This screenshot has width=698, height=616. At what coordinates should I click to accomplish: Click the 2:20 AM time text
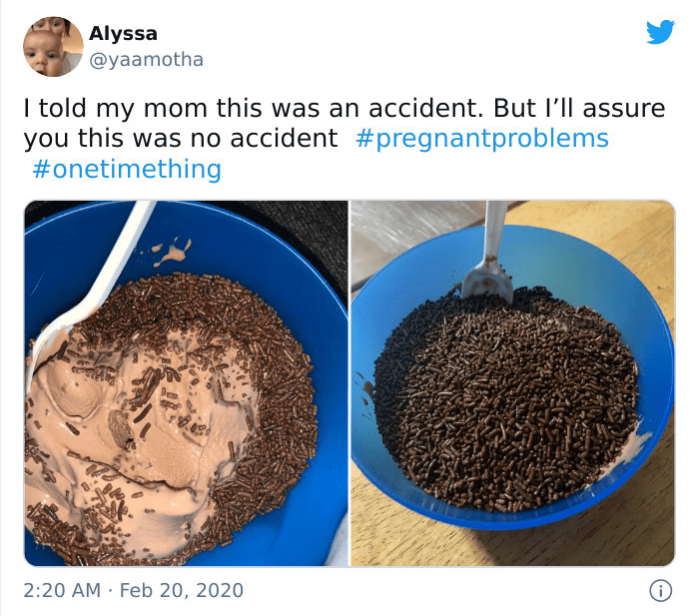point(62,591)
